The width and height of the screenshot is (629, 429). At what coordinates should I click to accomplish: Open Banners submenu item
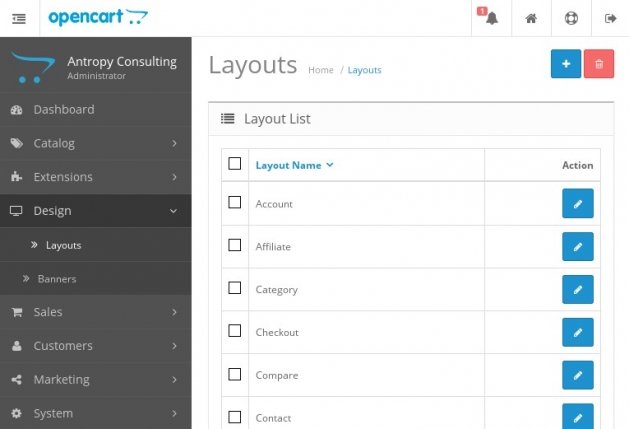point(95,279)
